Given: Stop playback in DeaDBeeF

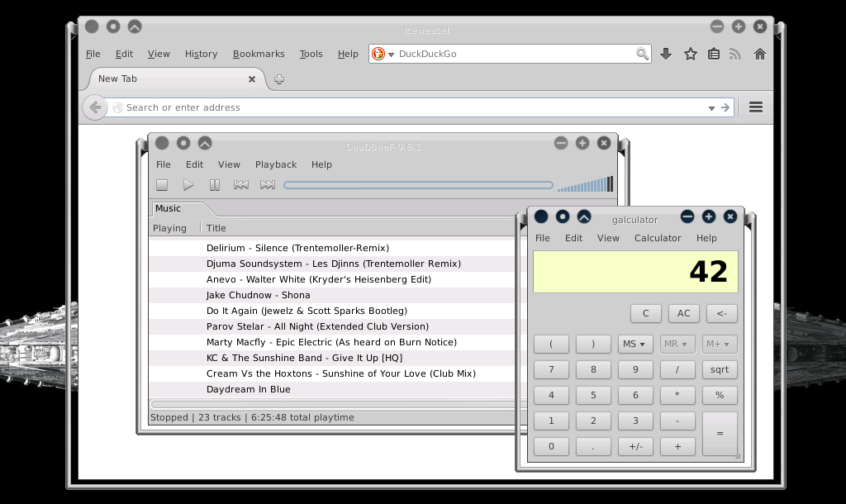Looking at the screenshot, I should (162, 184).
